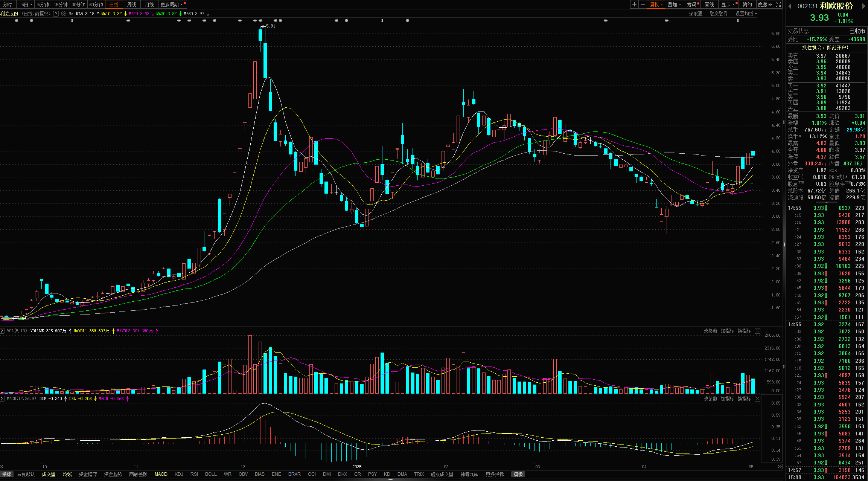Open 设置均线 moving average settings dropdown
Image resolution: width=868 pixels, height=481 pixels.
pos(746,14)
